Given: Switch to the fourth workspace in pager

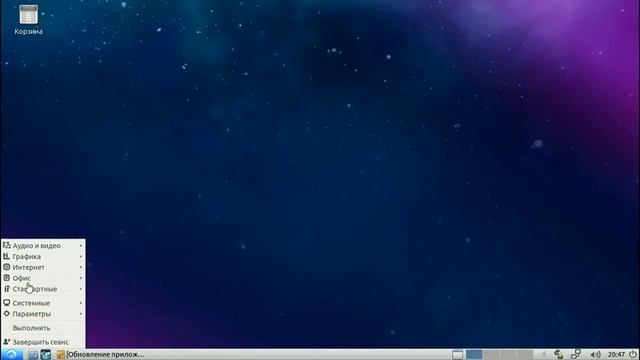Looking at the screenshot, I should click(525, 355).
